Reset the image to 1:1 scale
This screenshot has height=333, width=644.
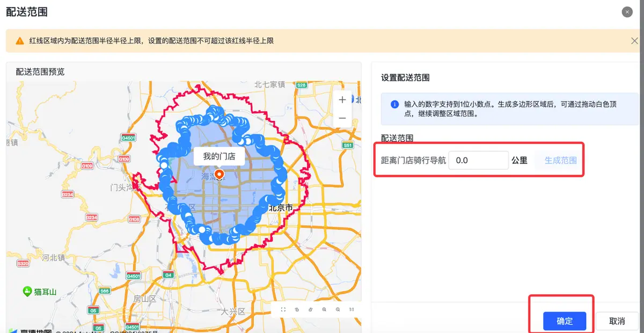coord(352,309)
